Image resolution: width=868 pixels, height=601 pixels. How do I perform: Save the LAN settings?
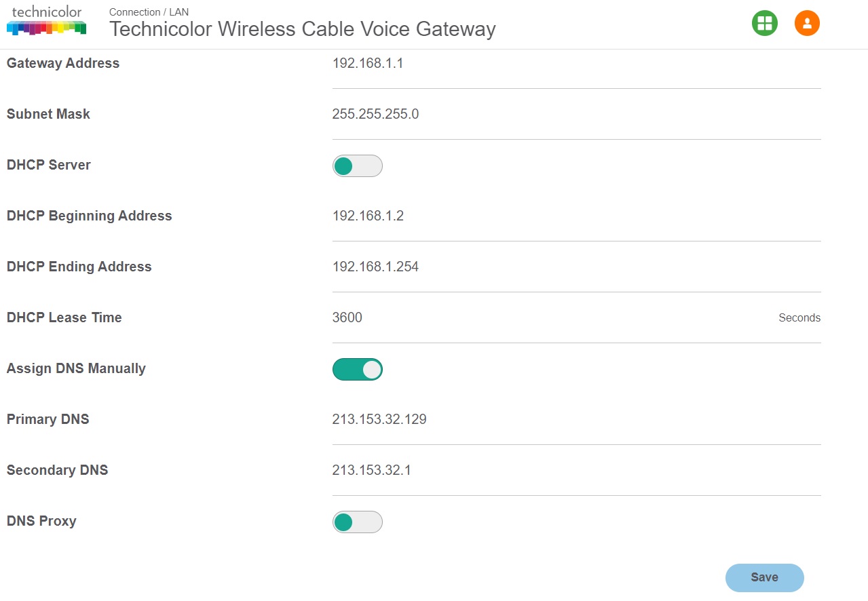[764, 578]
